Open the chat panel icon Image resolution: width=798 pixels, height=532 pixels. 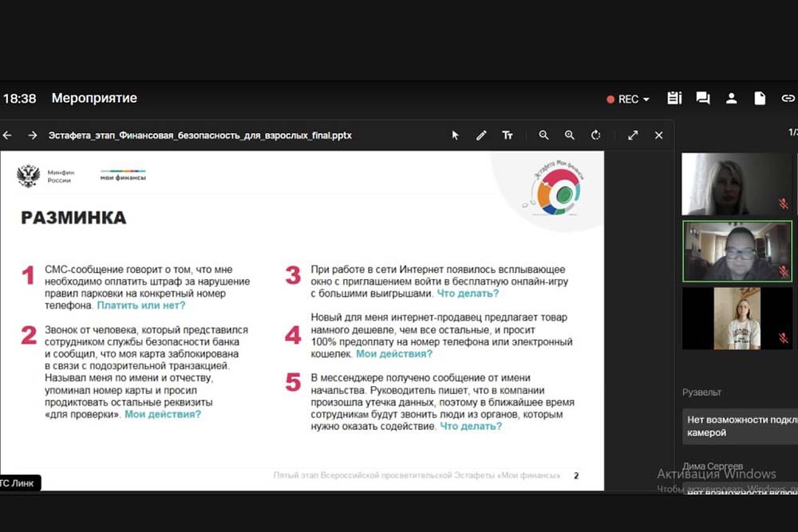click(x=703, y=98)
